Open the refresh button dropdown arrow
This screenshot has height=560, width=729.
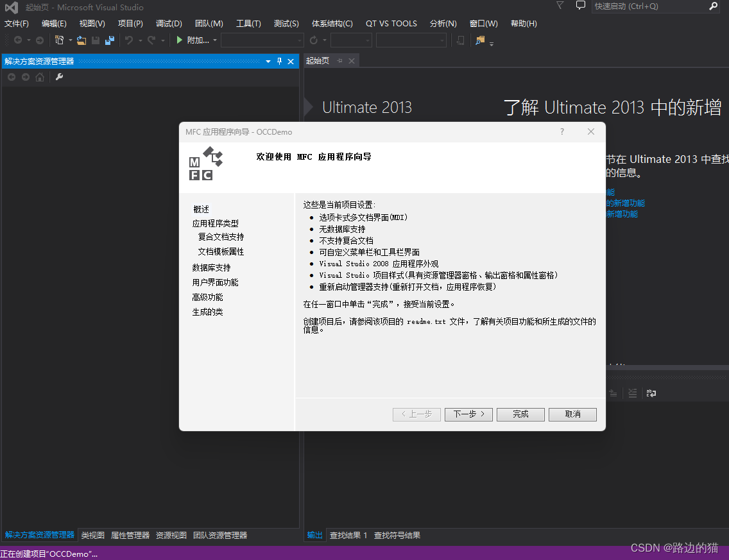tap(325, 40)
